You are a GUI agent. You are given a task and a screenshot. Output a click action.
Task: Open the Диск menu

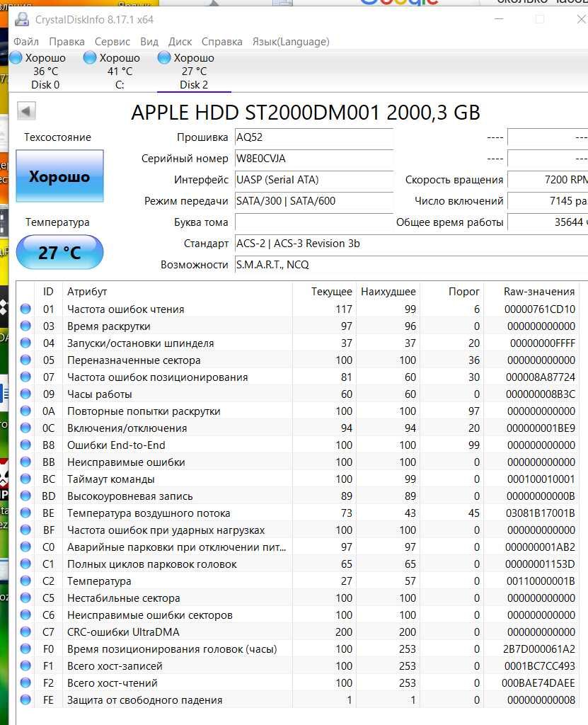coord(180,42)
